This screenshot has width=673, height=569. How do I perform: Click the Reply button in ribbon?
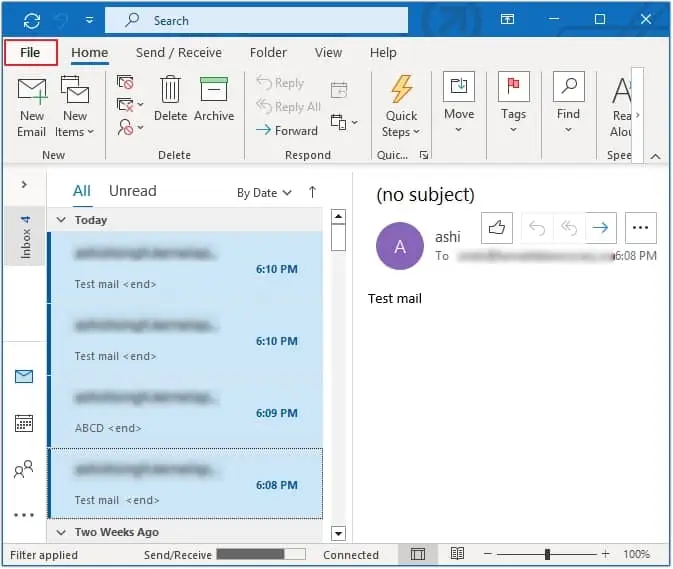[280, 82]
